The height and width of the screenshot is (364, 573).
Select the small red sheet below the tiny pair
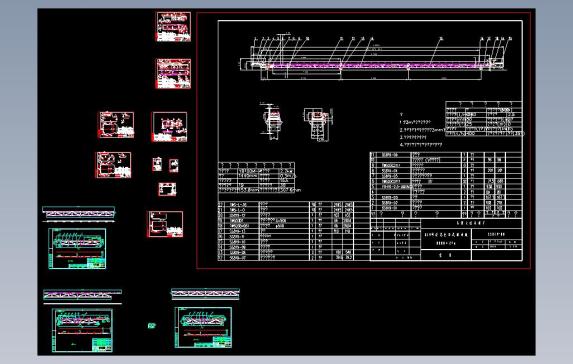(x=167, y=189)
